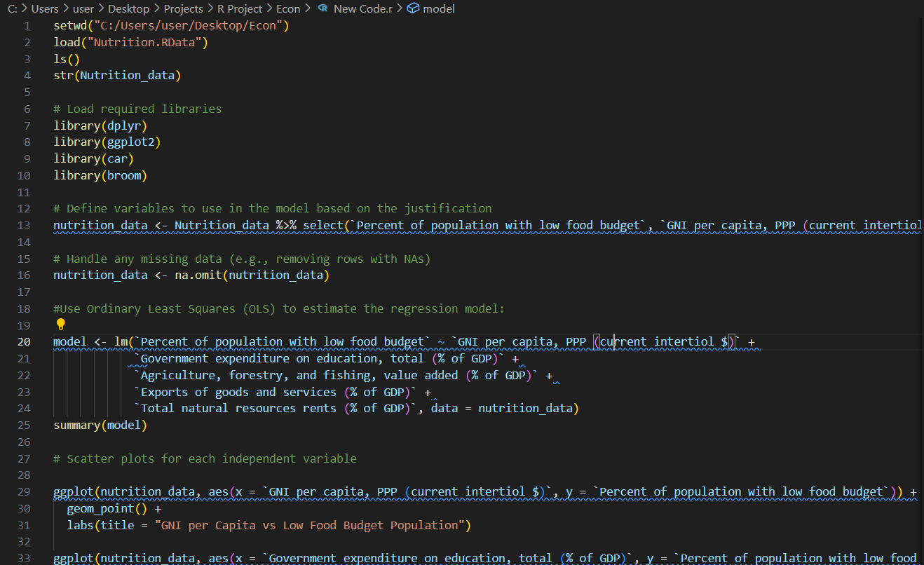Screen dimensions: 924x565
Task: Place cursor on summary(model) line
Action: tap(100, 426)
